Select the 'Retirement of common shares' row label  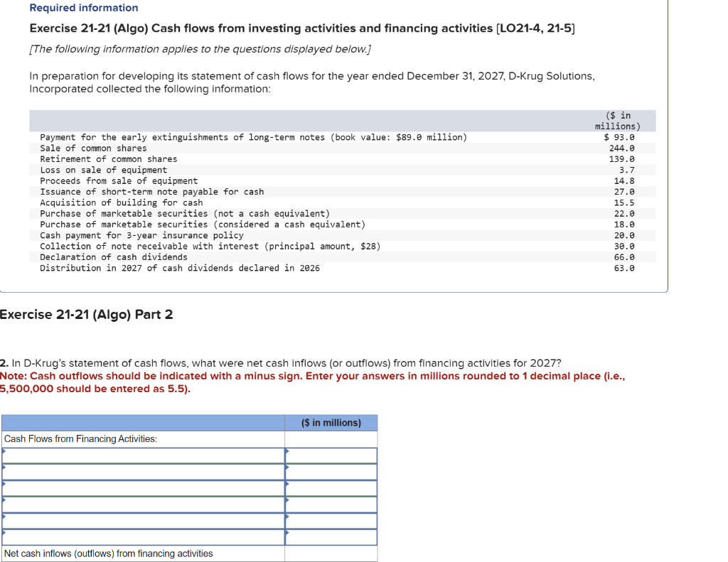pyautogui.click(x=109, y=159)
